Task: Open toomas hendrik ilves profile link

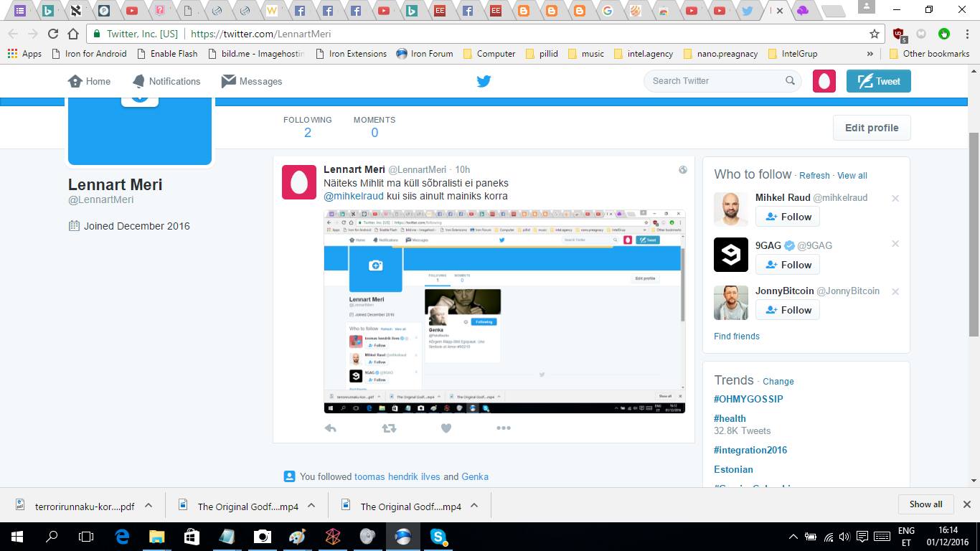Action: (397, 476)
